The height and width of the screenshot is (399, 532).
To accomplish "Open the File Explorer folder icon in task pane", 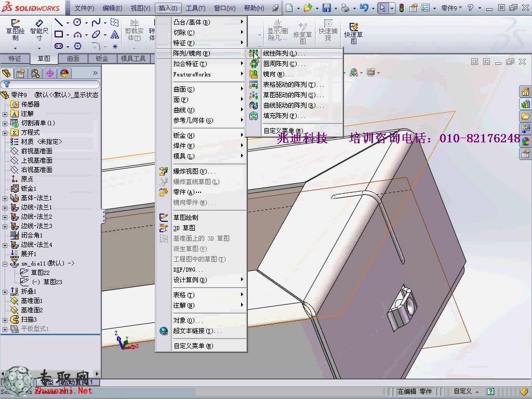I will pos(526,116).
